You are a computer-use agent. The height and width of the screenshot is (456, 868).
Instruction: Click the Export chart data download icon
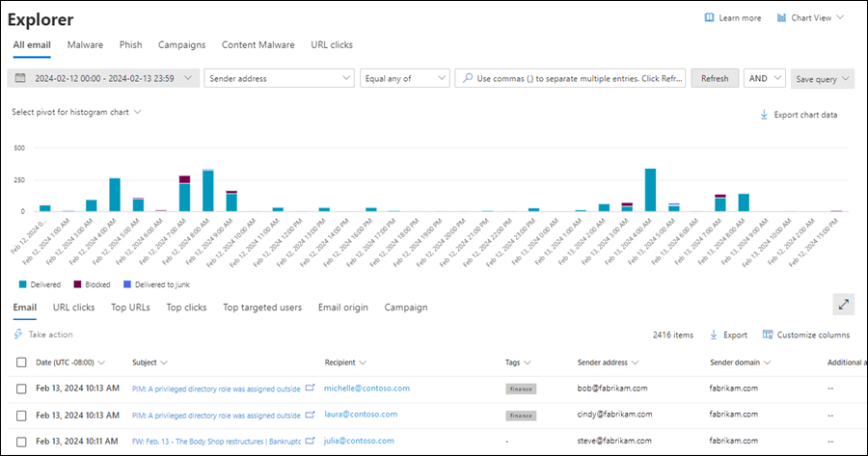point(764,115)
